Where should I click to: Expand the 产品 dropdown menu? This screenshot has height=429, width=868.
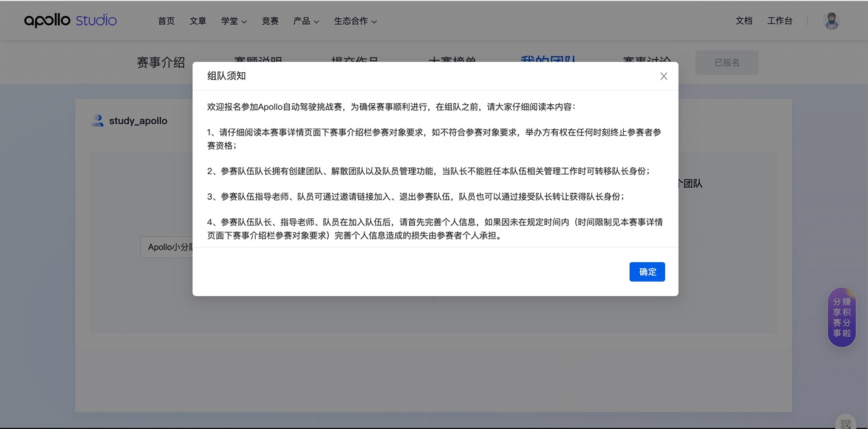pos(306,21)
